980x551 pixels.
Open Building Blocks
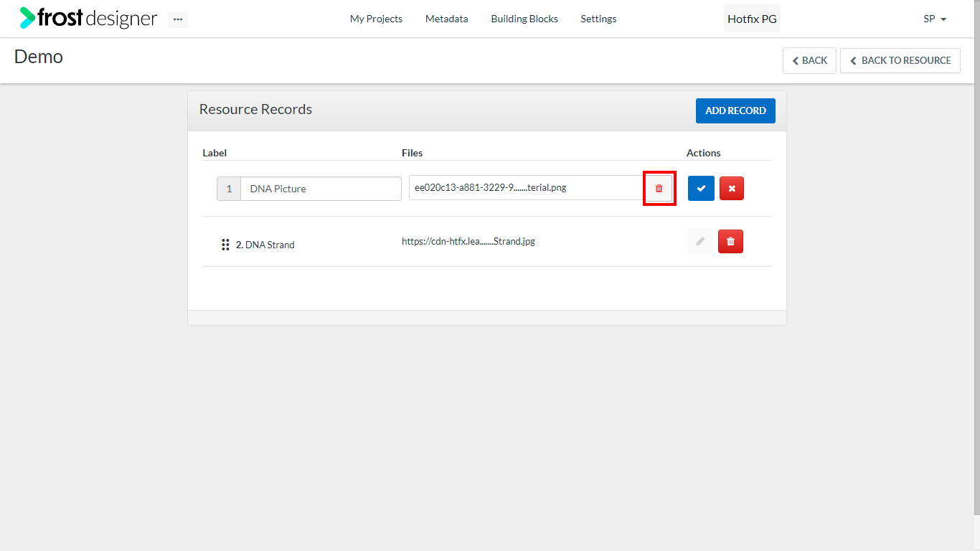[524, 19]
